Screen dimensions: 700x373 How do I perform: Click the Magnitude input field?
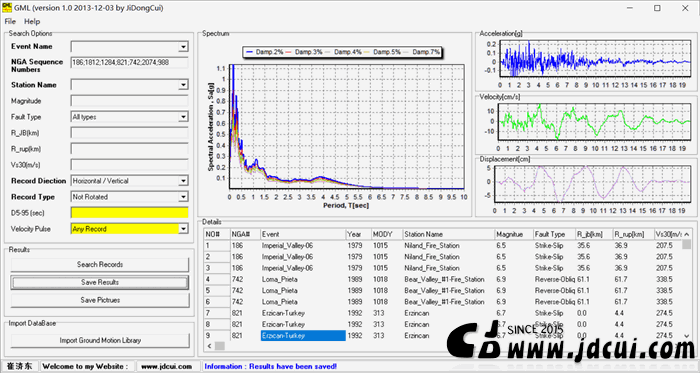pos(129,101)
